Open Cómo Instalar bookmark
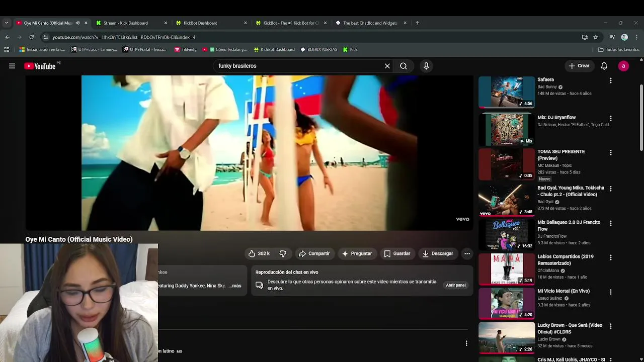The image size is (644, 362). click(x=224, y=49)
